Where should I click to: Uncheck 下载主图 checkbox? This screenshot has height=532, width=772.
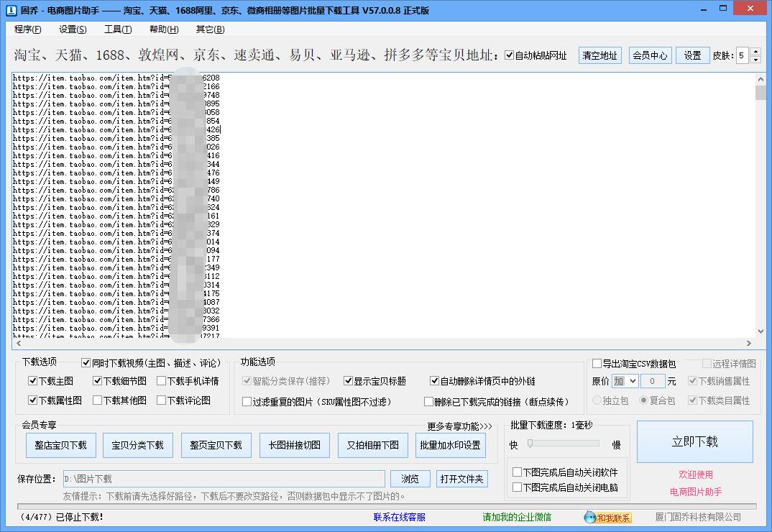pyautogui.click(x=32, y=381)
